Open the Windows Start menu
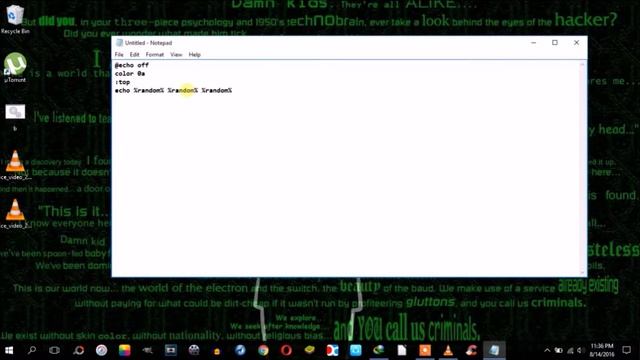Image resolution: width=640 pixels, height=360 pixels. (9, 350)
